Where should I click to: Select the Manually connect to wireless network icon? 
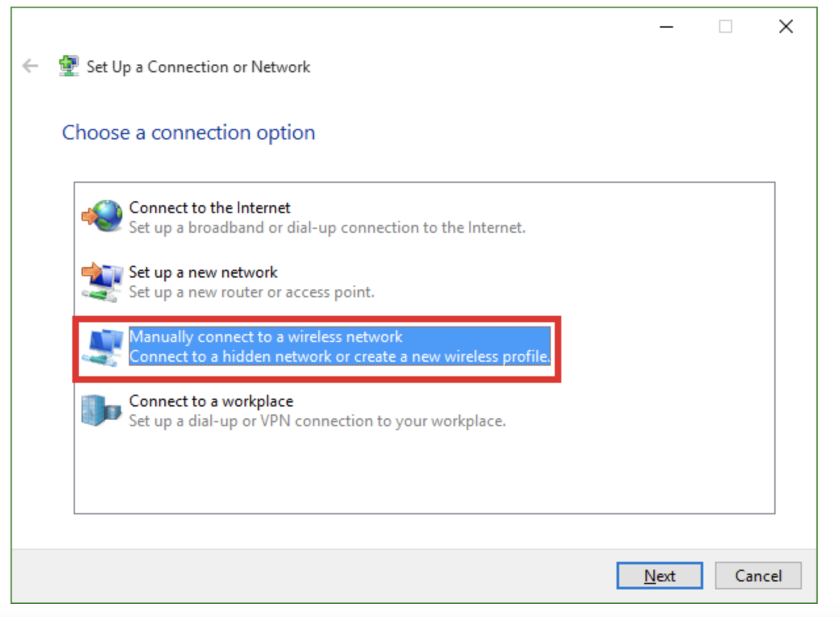[102, 347]
